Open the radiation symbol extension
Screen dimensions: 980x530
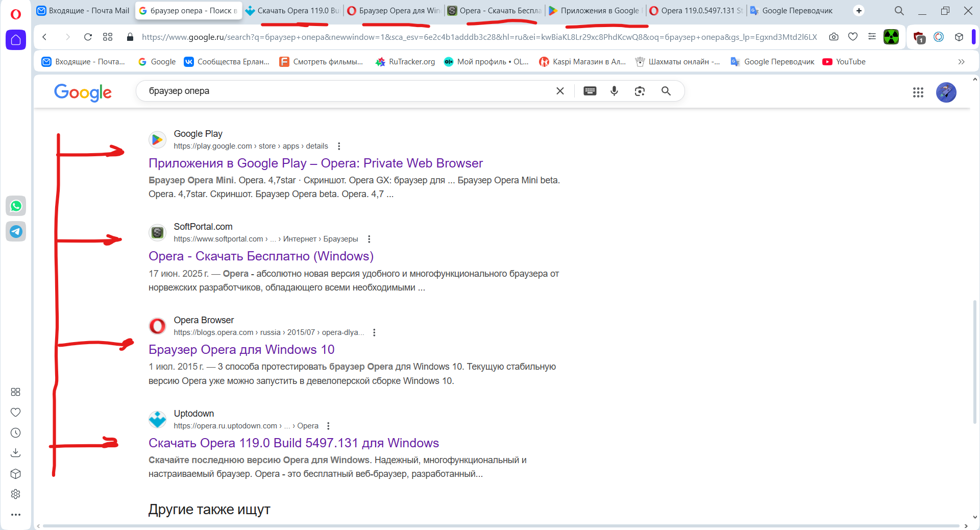891,37
